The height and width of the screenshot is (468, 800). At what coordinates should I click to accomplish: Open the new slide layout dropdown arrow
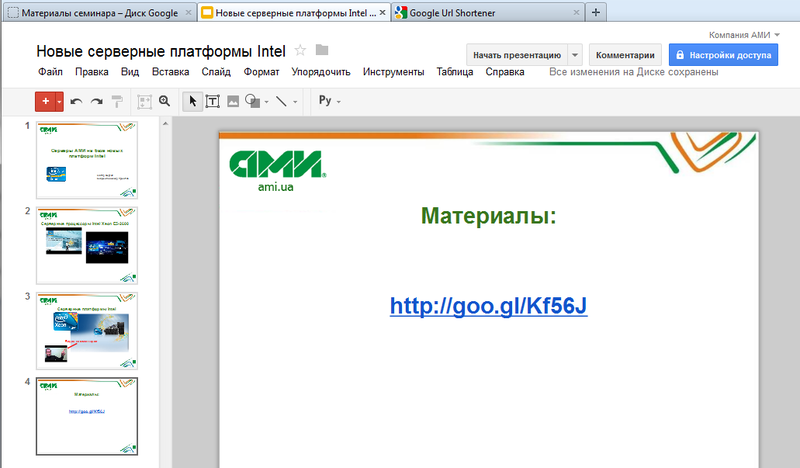[59, 102]
